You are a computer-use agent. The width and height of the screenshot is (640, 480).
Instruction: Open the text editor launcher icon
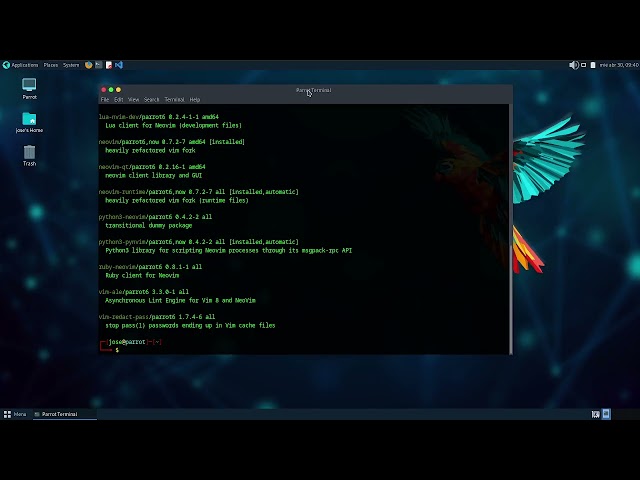[109, 65]
